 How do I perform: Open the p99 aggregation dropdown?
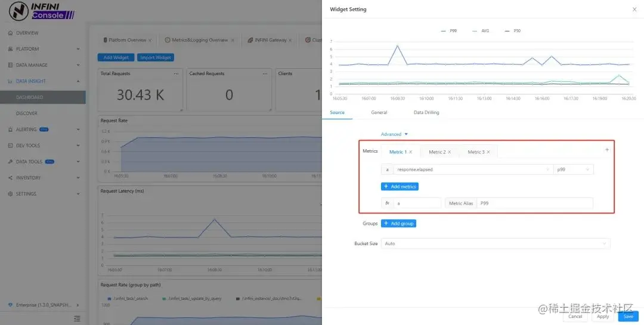[574, 169]
